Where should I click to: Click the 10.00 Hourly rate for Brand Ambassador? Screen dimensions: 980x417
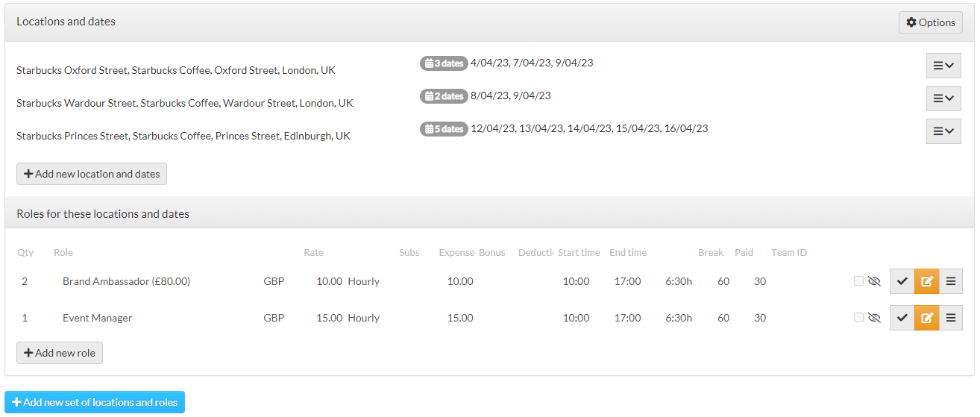(348, 281)
